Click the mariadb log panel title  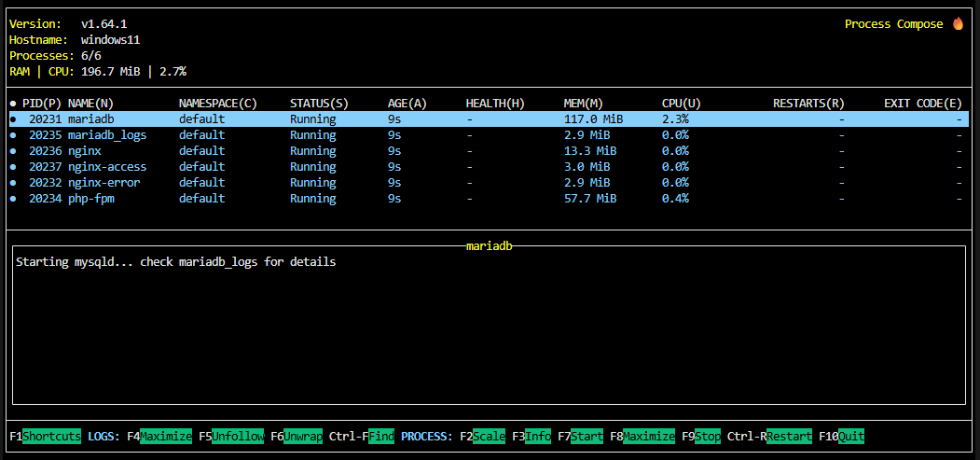click(490, 246)
